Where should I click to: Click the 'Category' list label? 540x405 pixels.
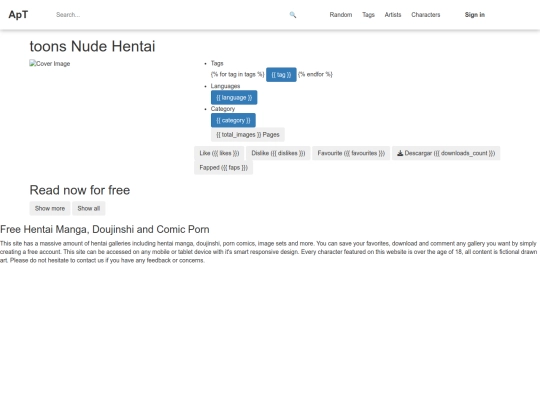click(x=222, y=109)
